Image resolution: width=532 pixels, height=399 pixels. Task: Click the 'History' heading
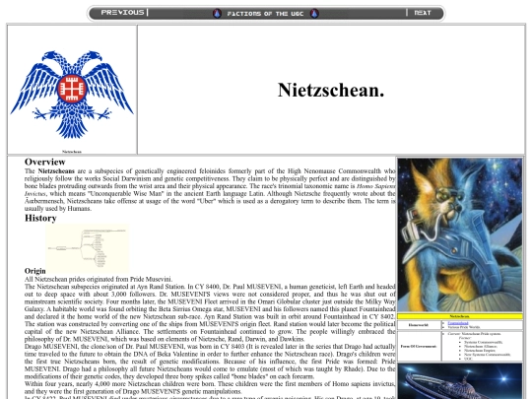[x=40, y=218]
